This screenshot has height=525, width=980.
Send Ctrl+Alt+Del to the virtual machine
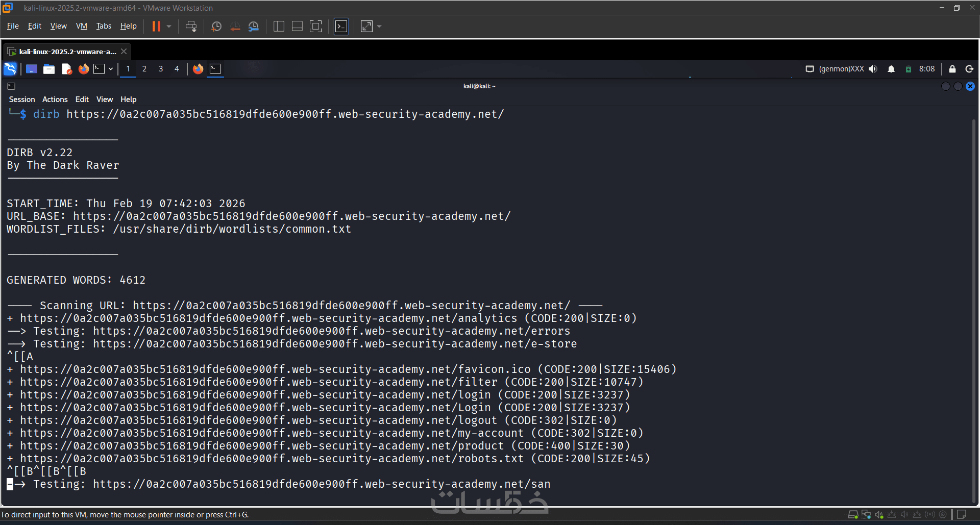click(x=191, y=27)
